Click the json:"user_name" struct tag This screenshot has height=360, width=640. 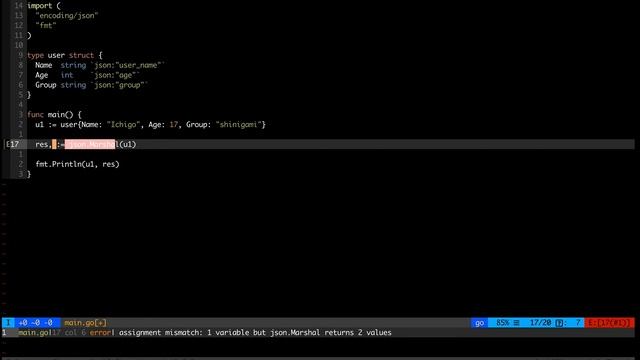[127, 65]
